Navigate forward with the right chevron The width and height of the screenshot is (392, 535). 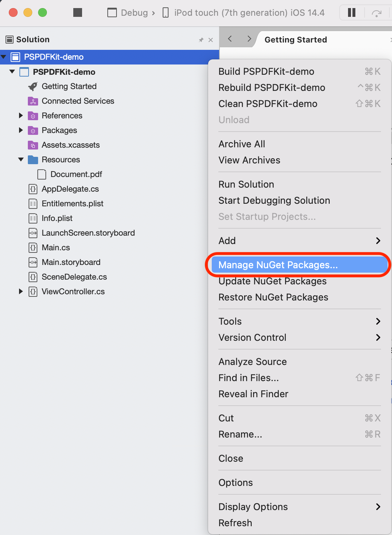[x=249, y=39]
